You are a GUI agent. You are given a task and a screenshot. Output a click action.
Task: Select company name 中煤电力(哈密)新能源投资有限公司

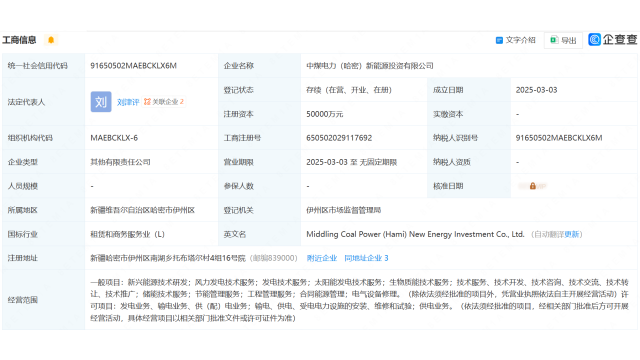[370, 66]
